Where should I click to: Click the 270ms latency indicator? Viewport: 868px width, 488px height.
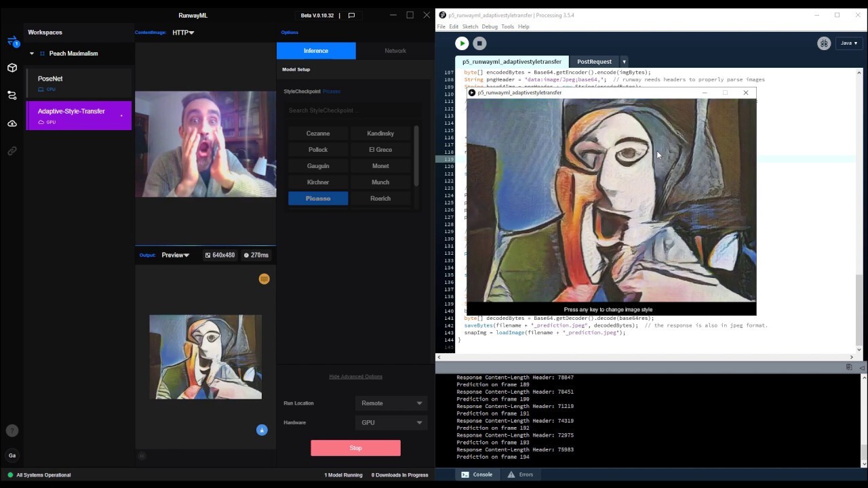click(x=256, y=255)
